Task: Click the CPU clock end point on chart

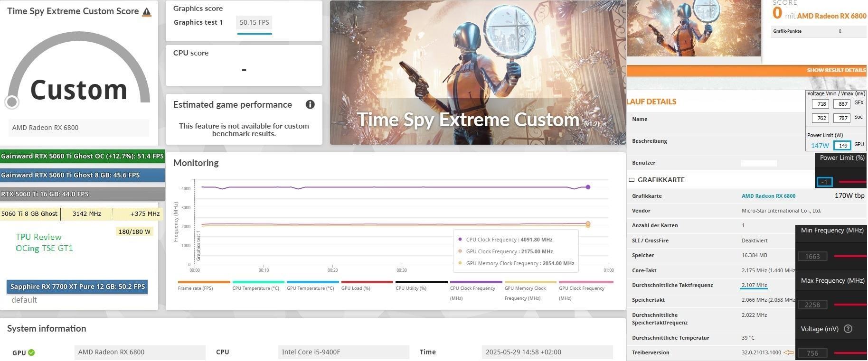Action: click(x=588, y=187)
